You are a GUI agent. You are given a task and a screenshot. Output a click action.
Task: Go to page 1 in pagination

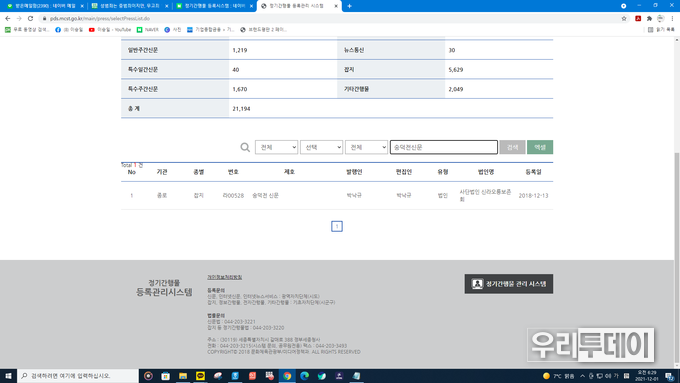pos(337,226)
